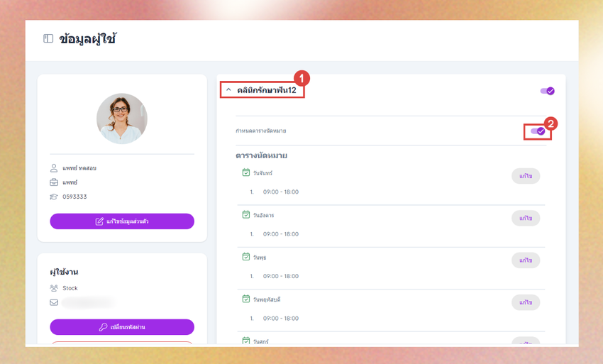603x364 pixels.
Task: Click the calendar check icon for วันอังคาร
Action: pos(245,214)
